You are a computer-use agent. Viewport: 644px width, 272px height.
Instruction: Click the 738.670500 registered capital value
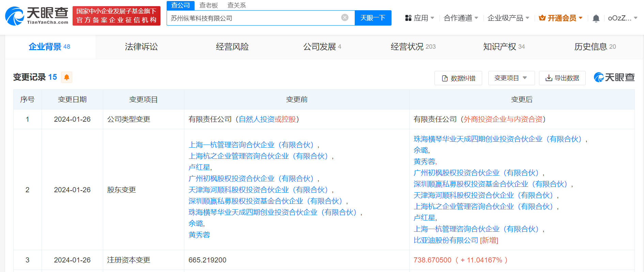point(432,260)
